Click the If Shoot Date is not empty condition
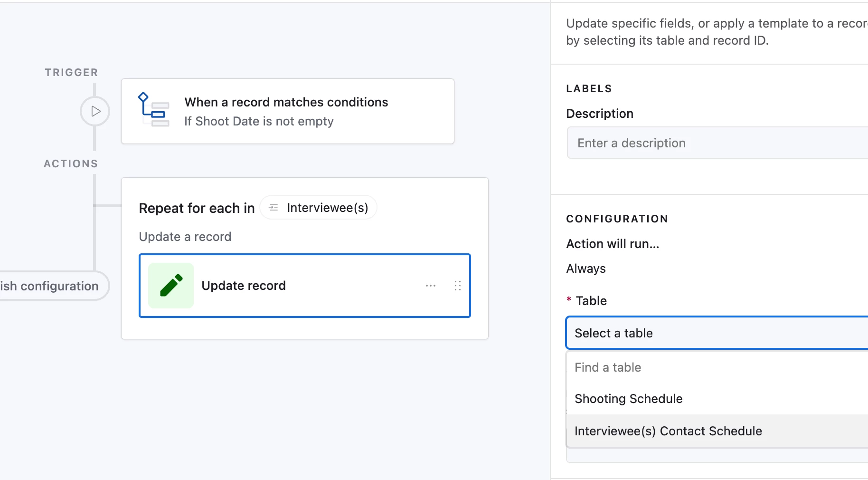Image resolution: width=868 pixels, height=480 pixels. [x=259, y=121]
